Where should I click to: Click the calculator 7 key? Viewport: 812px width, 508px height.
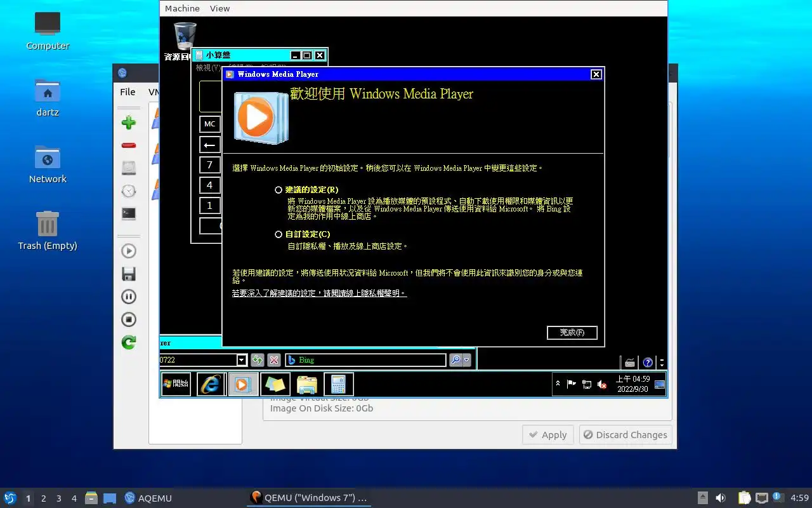click(x=210, y=165)
